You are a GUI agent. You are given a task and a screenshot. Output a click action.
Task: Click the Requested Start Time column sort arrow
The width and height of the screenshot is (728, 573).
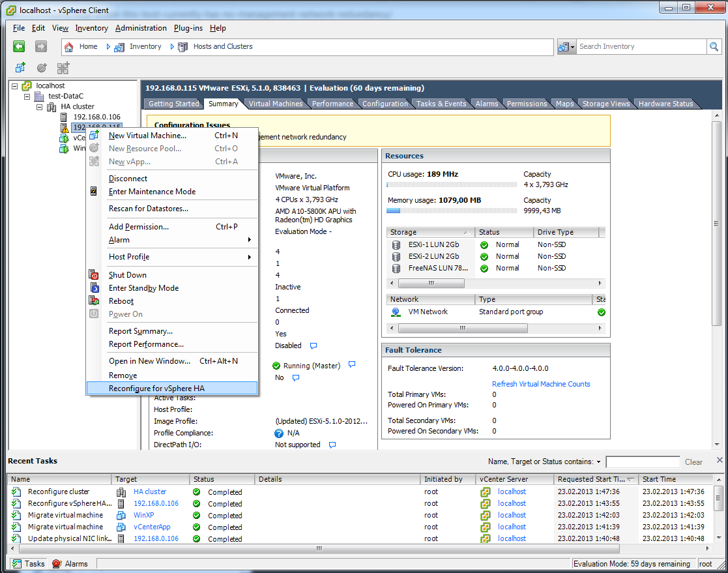pos(630,479)
